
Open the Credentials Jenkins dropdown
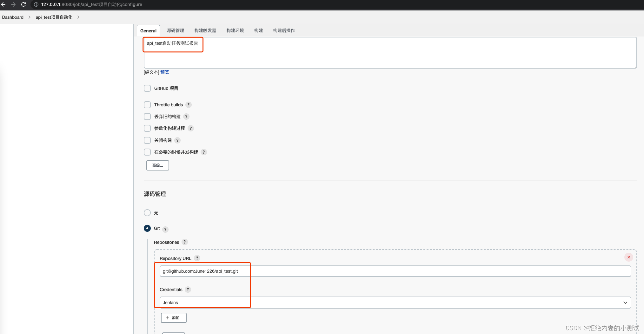pos(395,303)
